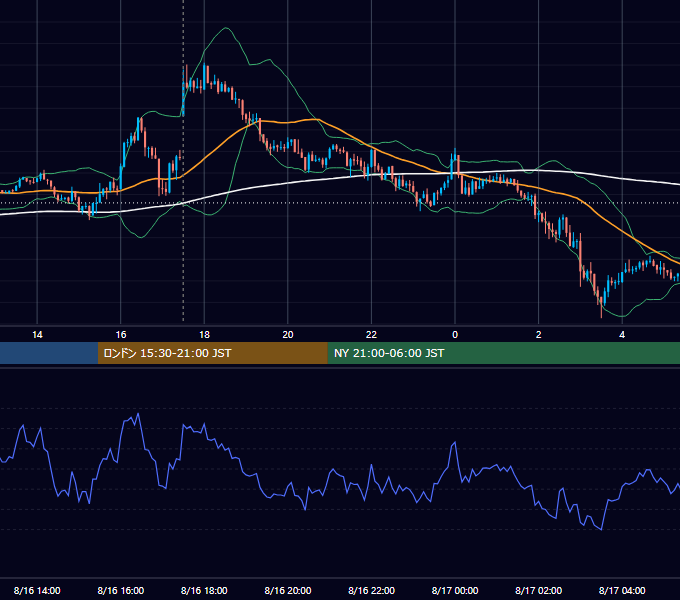The image size is (680, 600).
Task: Click the blue session bar before ロンドン
Action: tap(49, 353)
